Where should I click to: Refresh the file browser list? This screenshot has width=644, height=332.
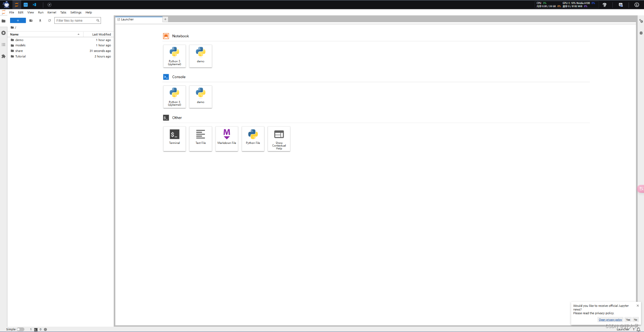click(x=49, y=20)
